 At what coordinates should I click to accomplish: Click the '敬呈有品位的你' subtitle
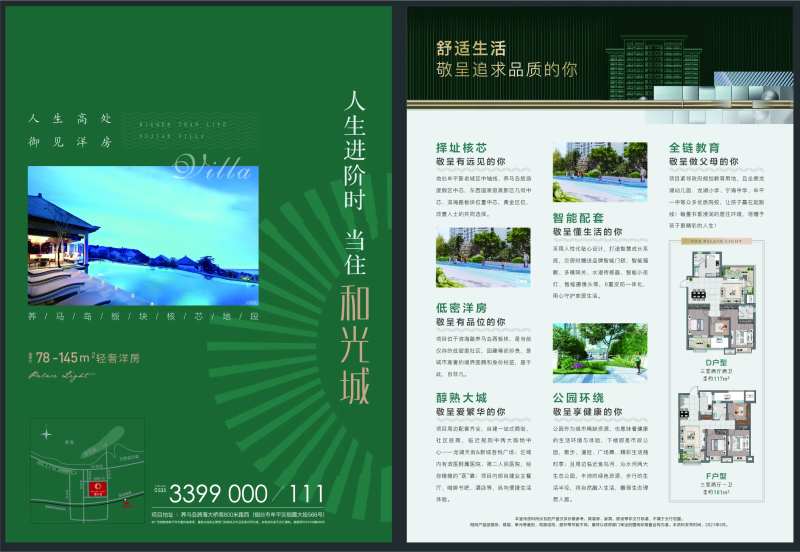(470, 322)
